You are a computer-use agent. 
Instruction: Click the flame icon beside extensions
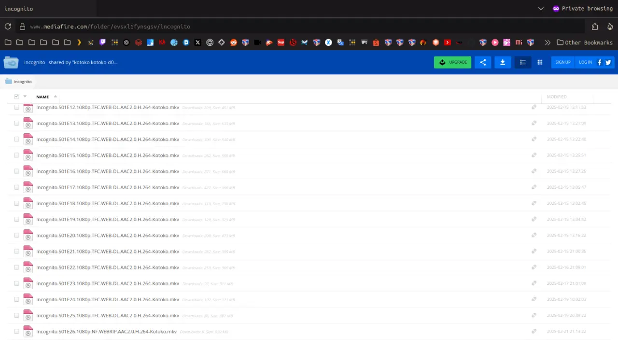pyautogui.click(x=610, y=27)
